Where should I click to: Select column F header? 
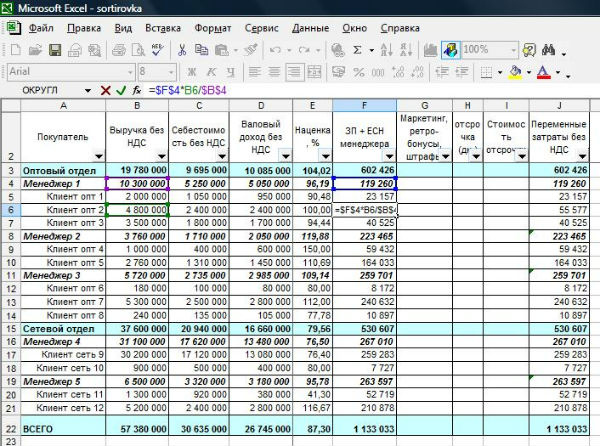pos(366,105)
